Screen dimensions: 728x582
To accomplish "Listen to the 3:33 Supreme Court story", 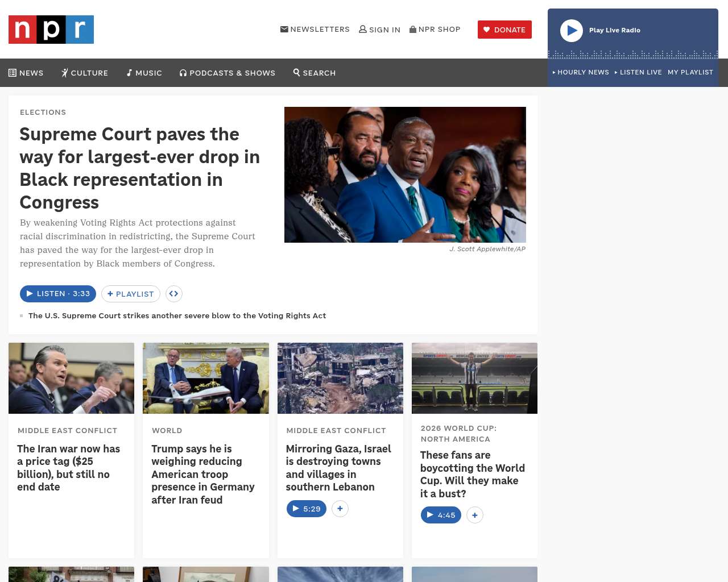I will (x=58, y=294).
